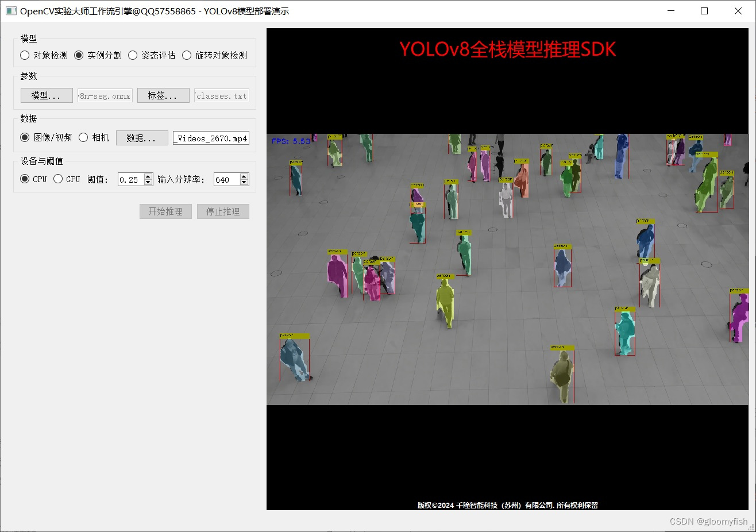Screen dimensions: 756x532
Task: Click the 8n-seg.onnx model path field
Action: [x=105, y=96]
